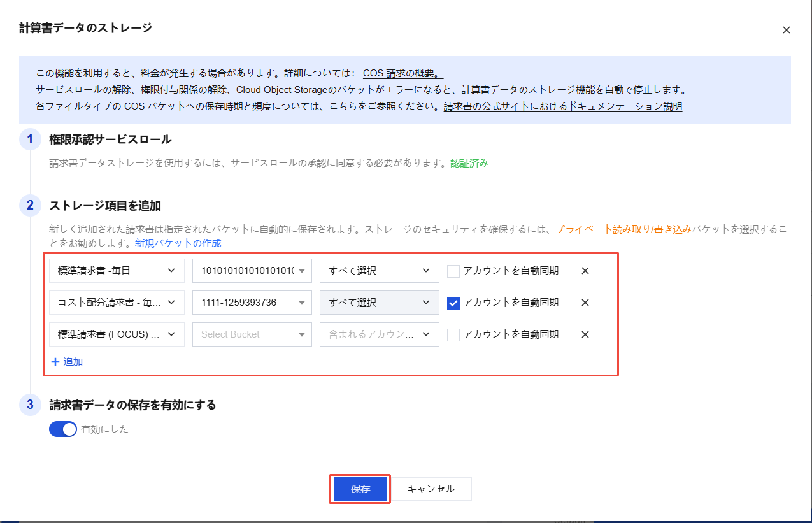Image resolution: width=812 pixels, height=523 pixels.
Task: Click the プライベート読み取り/書き込み text
Action: coord(623,229)
